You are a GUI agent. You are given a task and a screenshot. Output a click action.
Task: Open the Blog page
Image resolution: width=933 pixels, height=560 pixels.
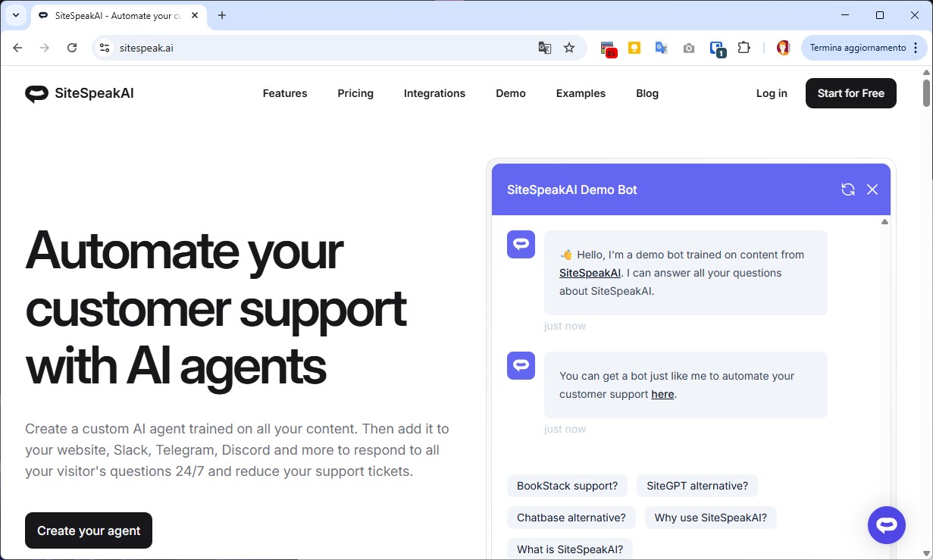click(x=647, y=93)
